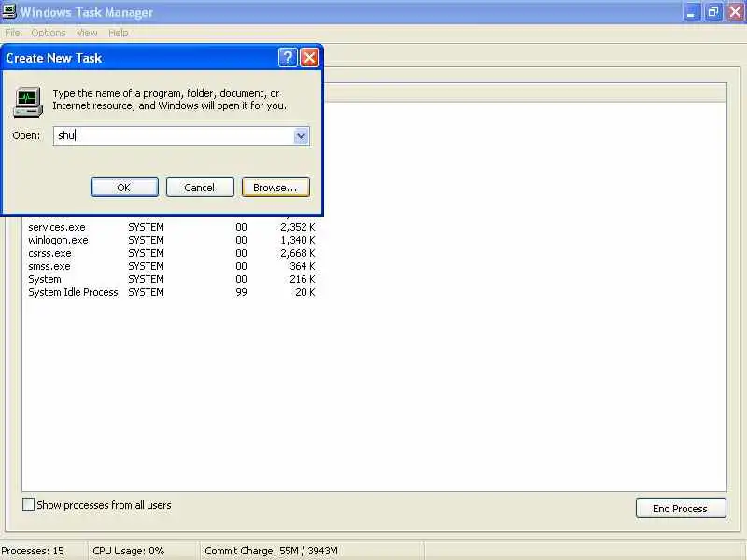
Task: Open the File menu
Action: point(12,33)
